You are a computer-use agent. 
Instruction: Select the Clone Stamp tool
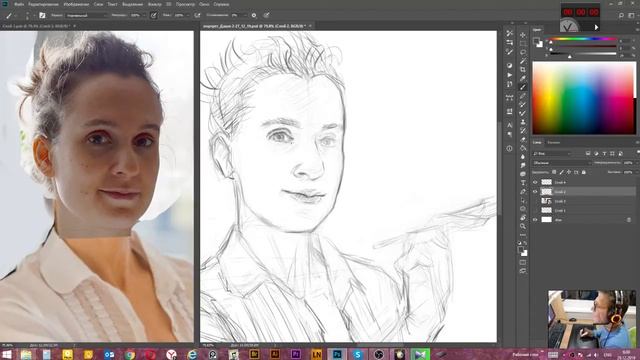[x=523, y=122]
